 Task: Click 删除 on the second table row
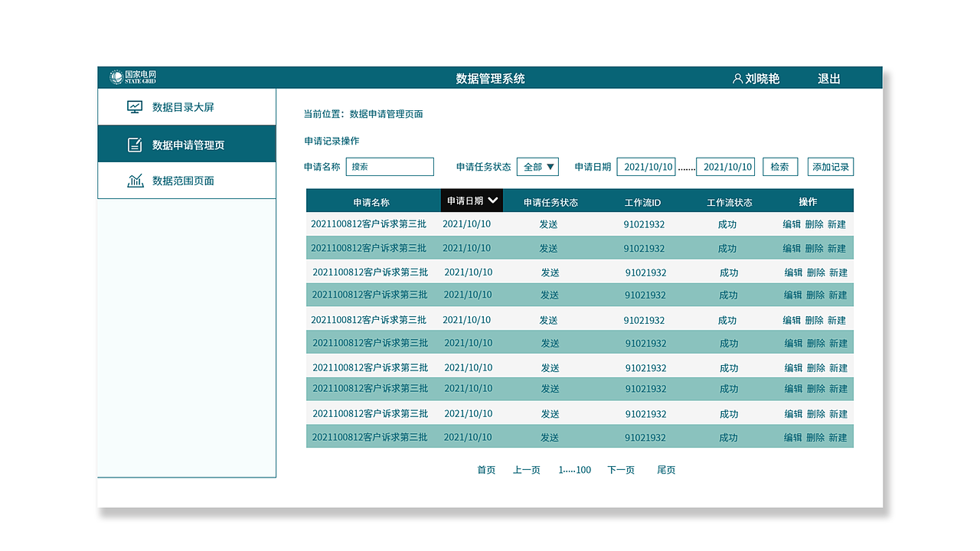(x=815, y=248)
